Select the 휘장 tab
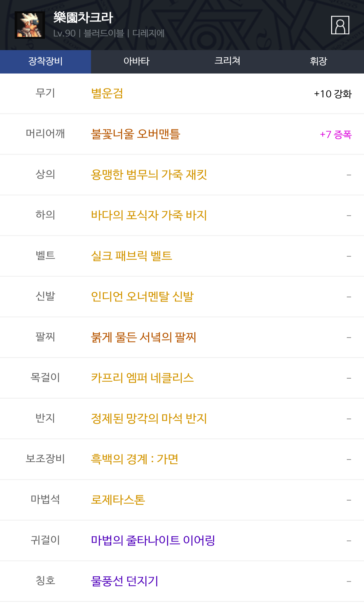This screenshot has height=605, width=364. click(318, 61)
